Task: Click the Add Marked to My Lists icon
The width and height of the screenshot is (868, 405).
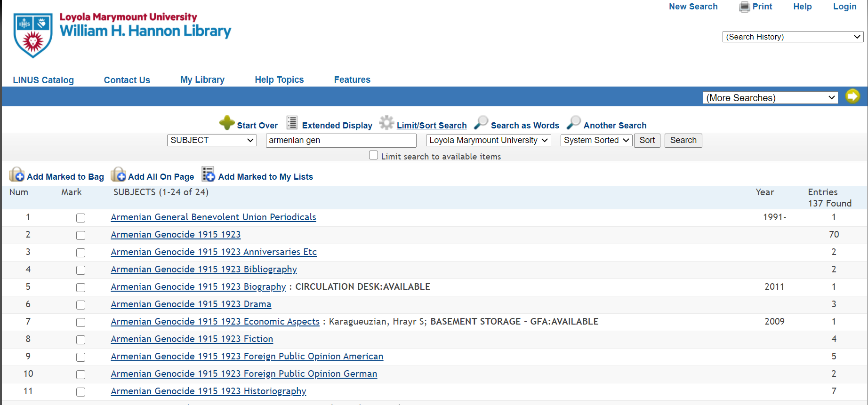Action: (x=208, y=174)
